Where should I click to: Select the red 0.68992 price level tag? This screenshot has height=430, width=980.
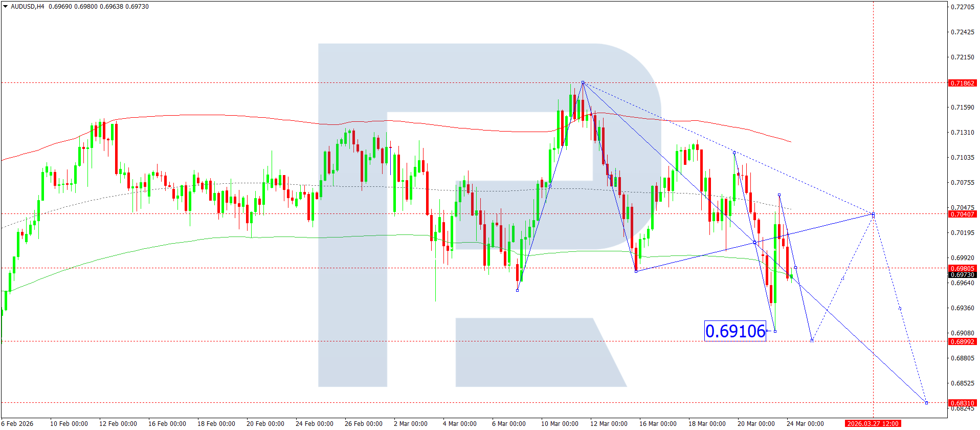point(962,341)
